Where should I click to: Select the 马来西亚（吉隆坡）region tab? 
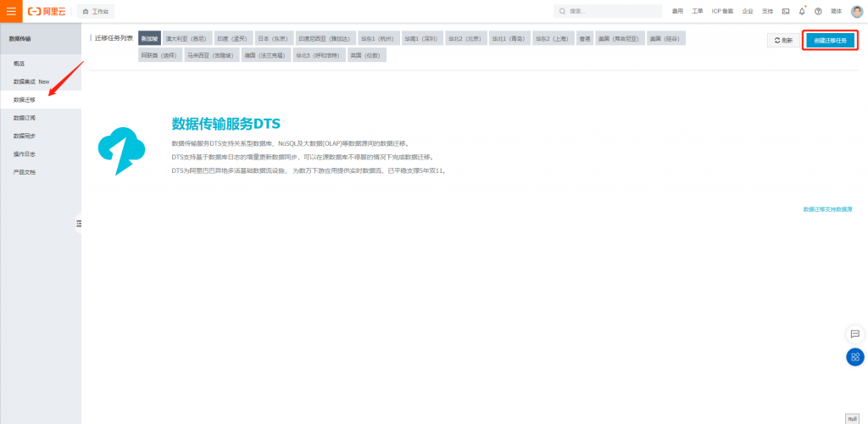pyautogui.click(x=211, y=55)
